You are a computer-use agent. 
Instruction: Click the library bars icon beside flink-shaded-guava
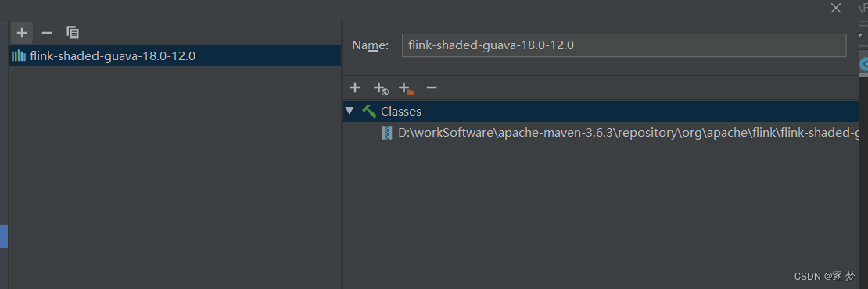pyautogui.click(x=19, y=55)
